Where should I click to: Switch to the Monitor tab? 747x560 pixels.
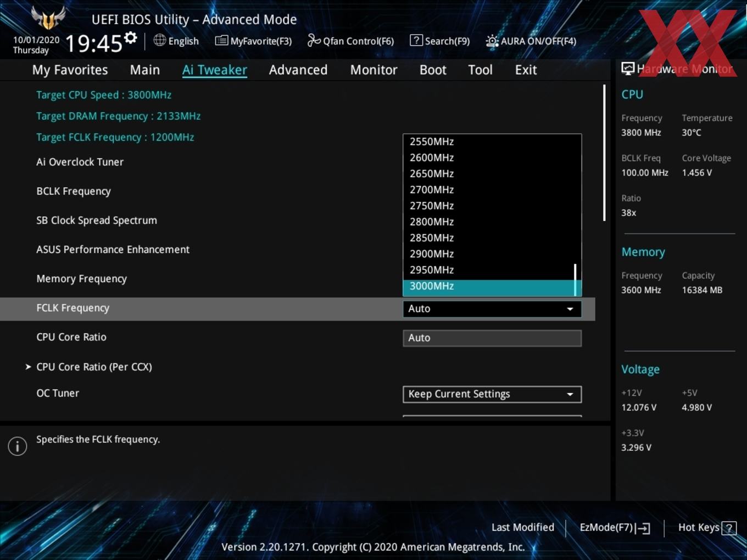tap(374, 70)
